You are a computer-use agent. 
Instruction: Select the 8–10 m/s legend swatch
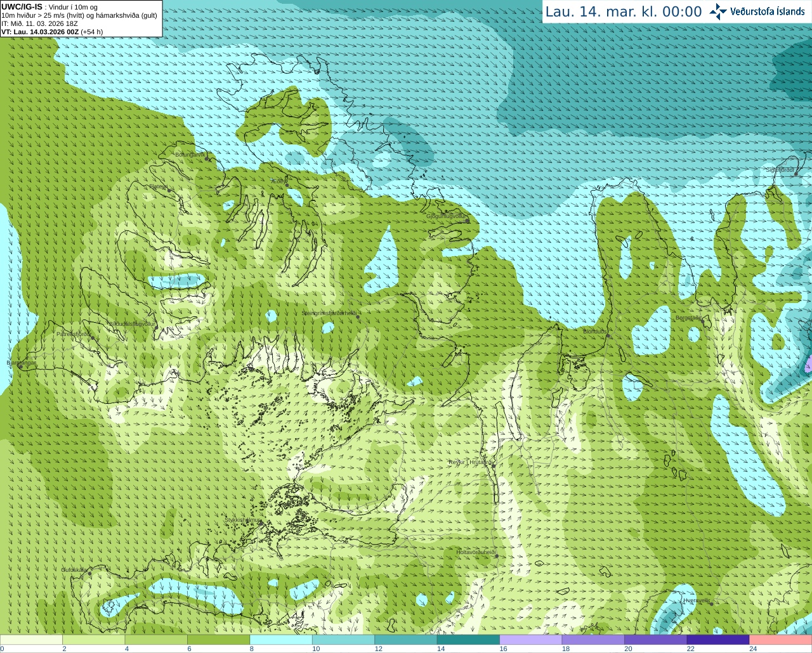click(281, 640)
